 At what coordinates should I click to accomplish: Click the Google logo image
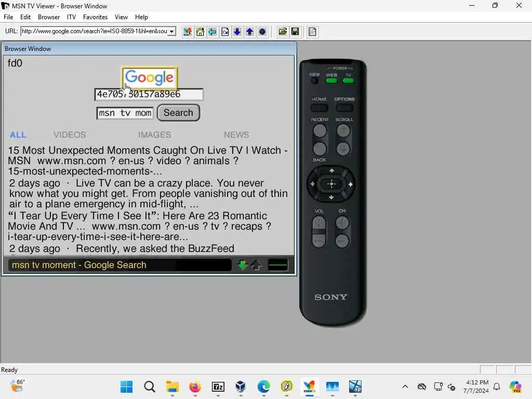click(149, 77)
